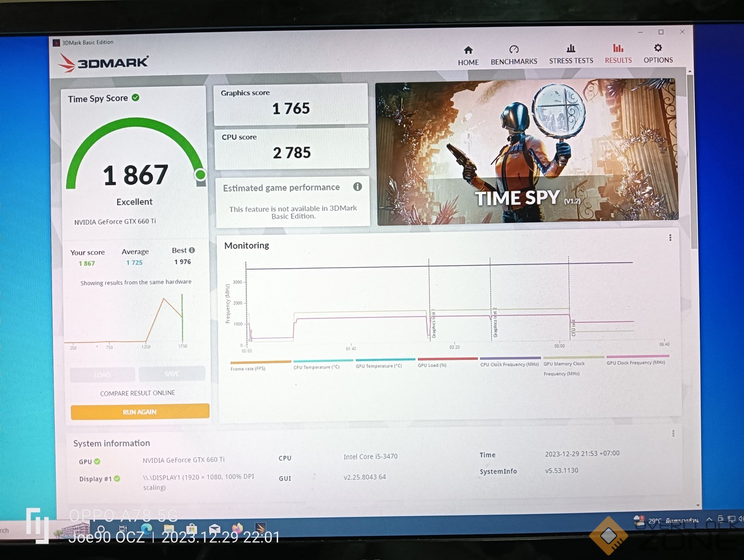Open the Options gear section

658,54
